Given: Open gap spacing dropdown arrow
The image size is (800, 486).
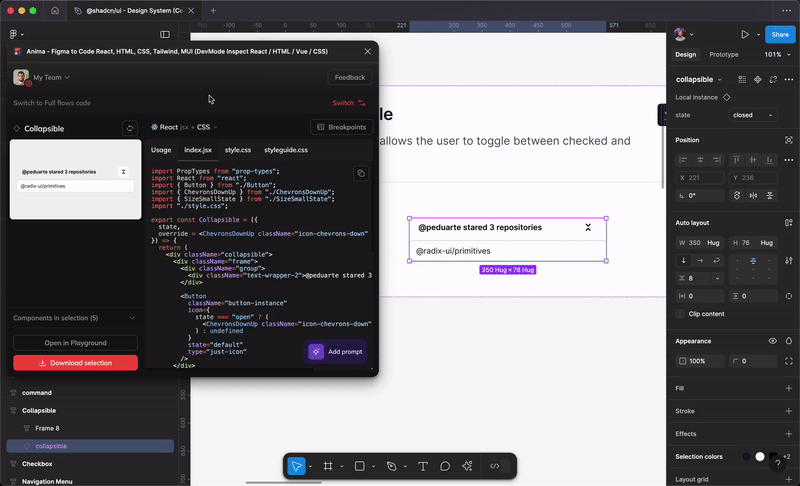Looking at the screenshot, I should (717, 278).
